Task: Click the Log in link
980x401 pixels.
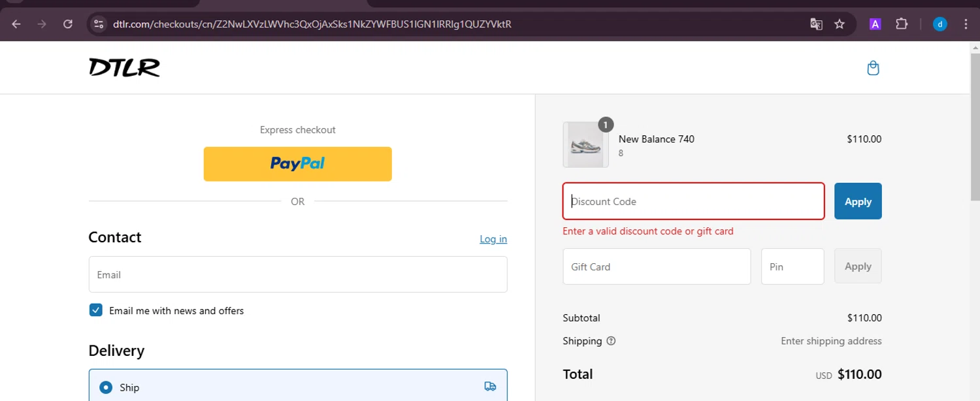Action: click(x=493, y=239)
